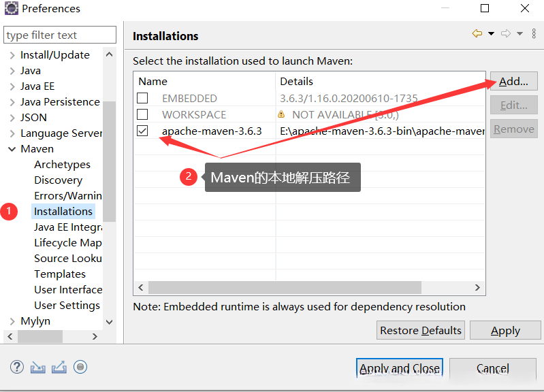Image resolution: width=544 pixels, height=392 pixels.
Task: Check the EMBEDDED installation checkbox
Action: [x=142, y=98]
